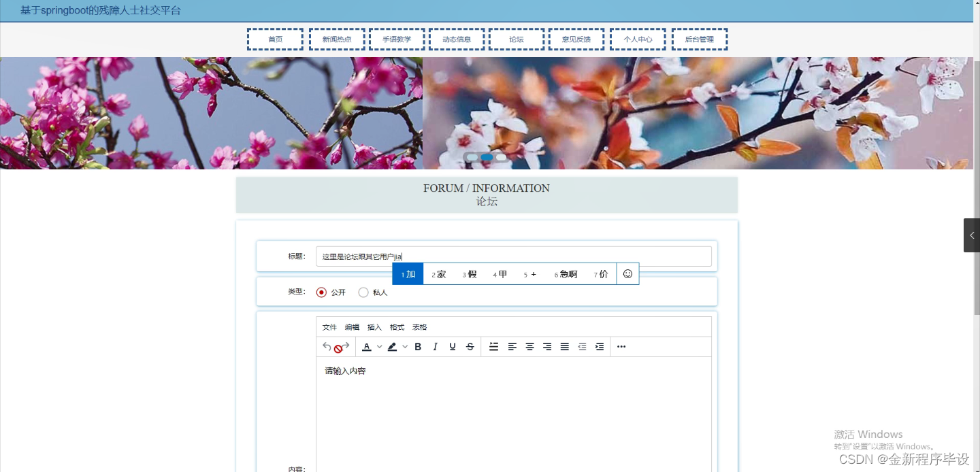Open the 格式 menu in the editor

tap(397, 327)
